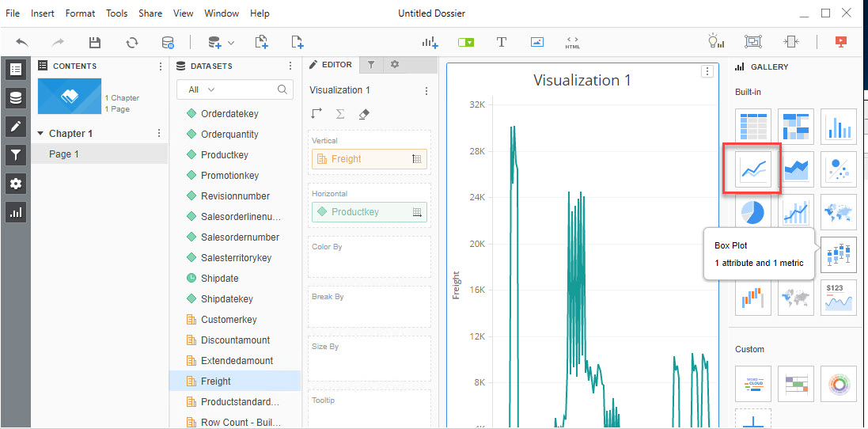
Task: Insert a text box from the toolbar
Action: (501, 42)
